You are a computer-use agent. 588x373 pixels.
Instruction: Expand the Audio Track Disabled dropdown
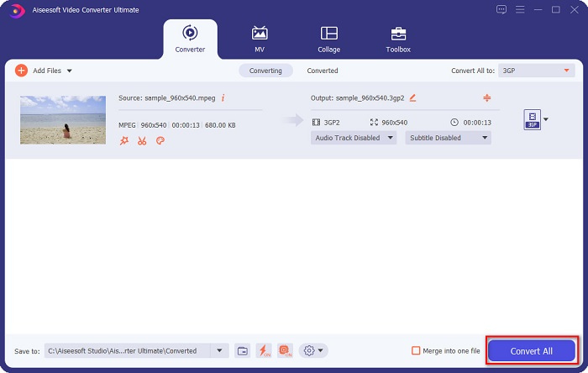[x=353, y=138]
